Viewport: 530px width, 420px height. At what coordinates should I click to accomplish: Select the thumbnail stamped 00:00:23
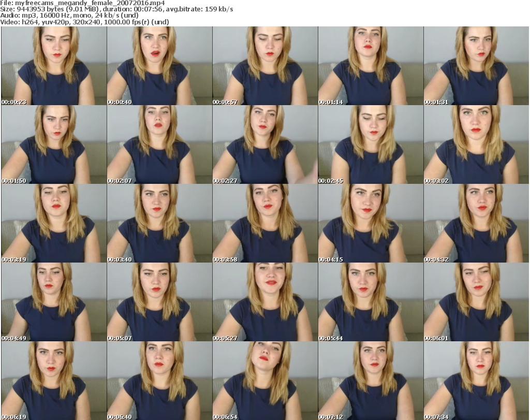54,66
